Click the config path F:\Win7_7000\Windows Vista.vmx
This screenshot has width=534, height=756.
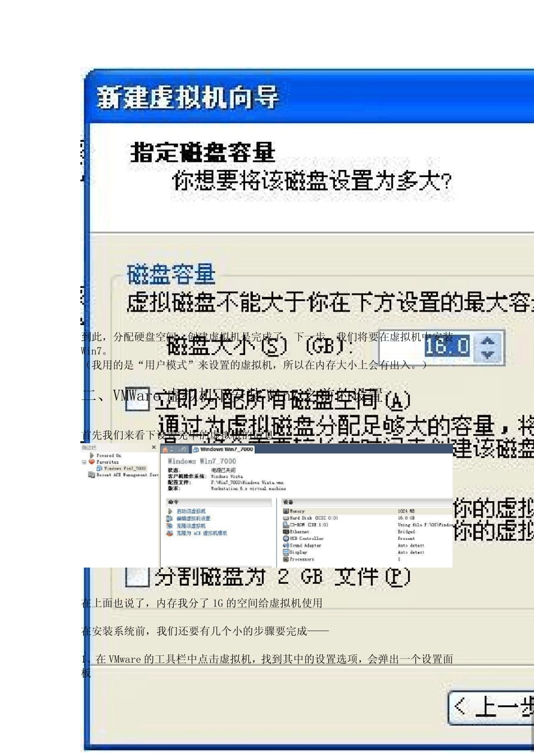pyautogui.click(x=247, y=483)
